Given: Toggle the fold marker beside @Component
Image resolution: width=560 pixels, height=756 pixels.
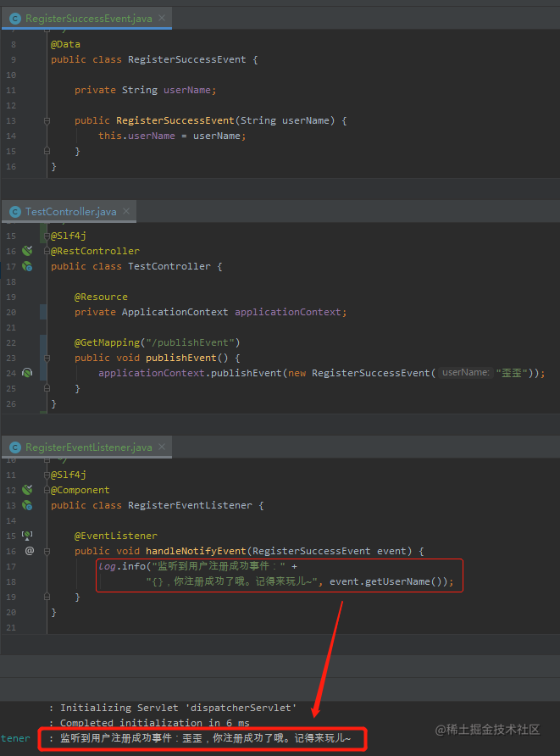Looking at the screenshot, I should (x=47, y=491).
